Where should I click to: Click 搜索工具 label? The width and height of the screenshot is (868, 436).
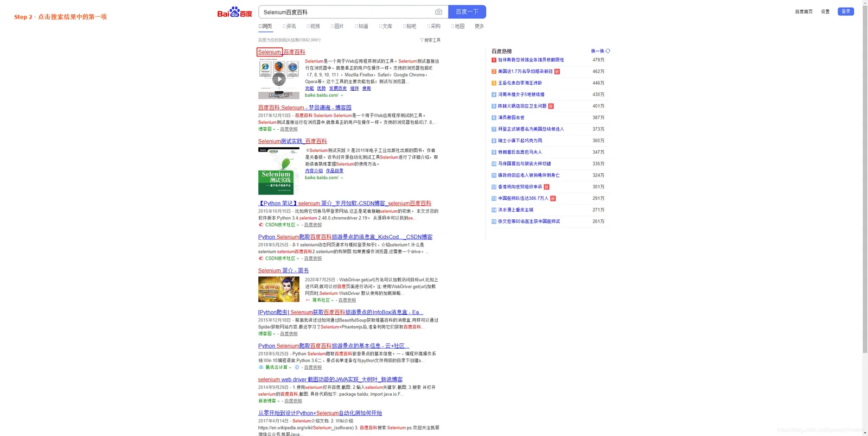(x=432, y=40)
